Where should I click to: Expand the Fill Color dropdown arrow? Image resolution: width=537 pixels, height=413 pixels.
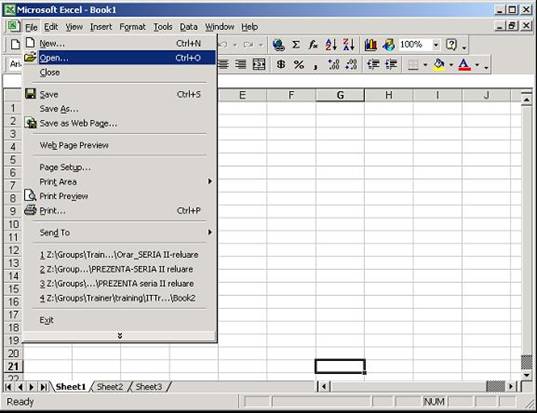[x=451, y=65]
